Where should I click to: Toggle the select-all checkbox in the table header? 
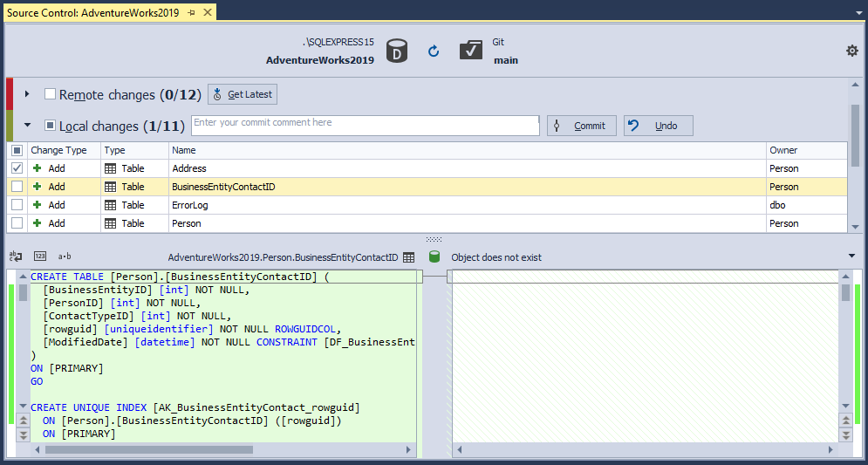(17, 150)
